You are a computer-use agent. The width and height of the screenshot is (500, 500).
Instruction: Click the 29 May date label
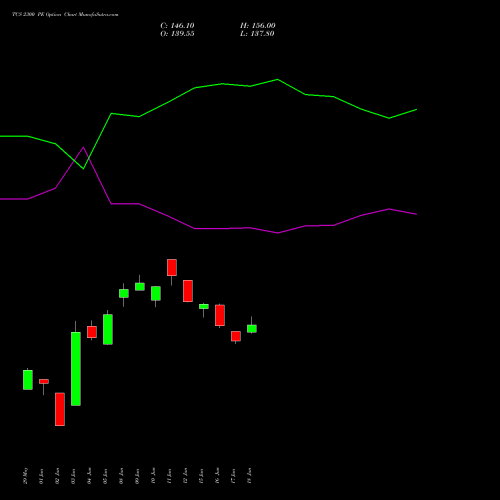[26, 476]
